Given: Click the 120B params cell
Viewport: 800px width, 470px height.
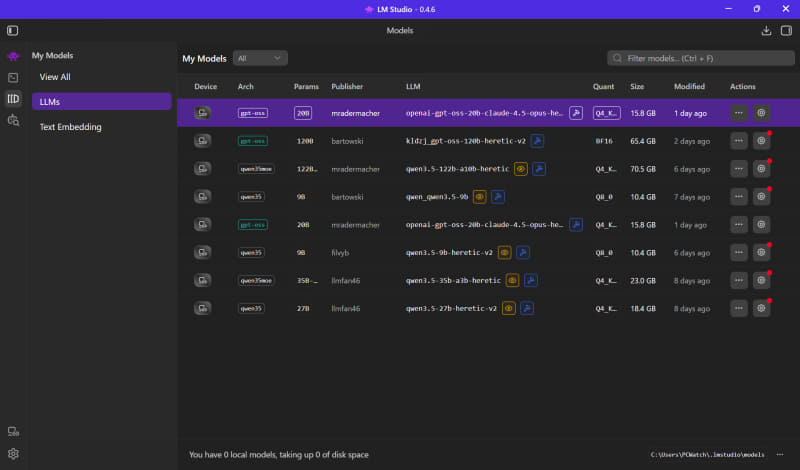Looking at the screenshot, I should 305,141.
